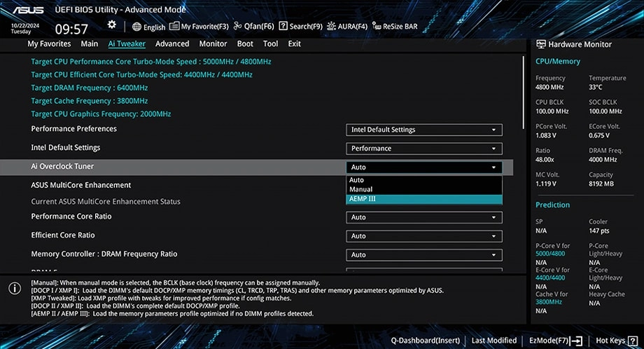
Task: Open the settings gear icon in header
Action: point(112,25)
